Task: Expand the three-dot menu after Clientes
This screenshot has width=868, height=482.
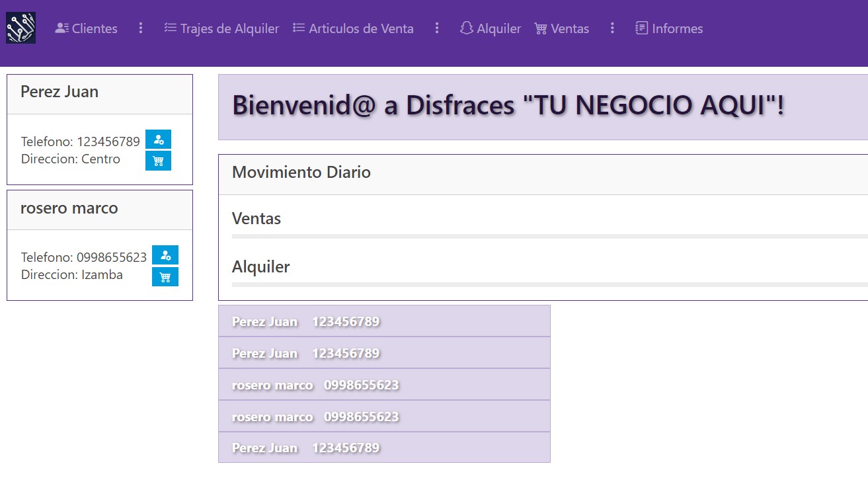Action: pos(141,28)
